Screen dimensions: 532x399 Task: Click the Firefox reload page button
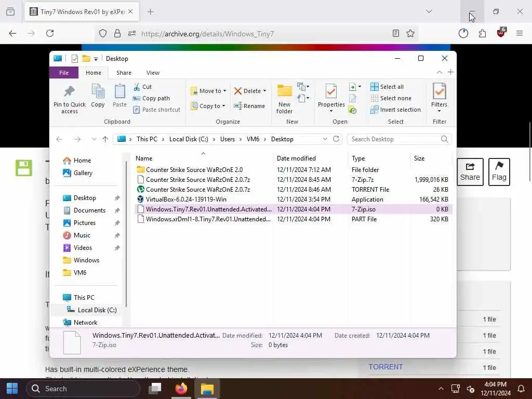(x=50, y=33)
